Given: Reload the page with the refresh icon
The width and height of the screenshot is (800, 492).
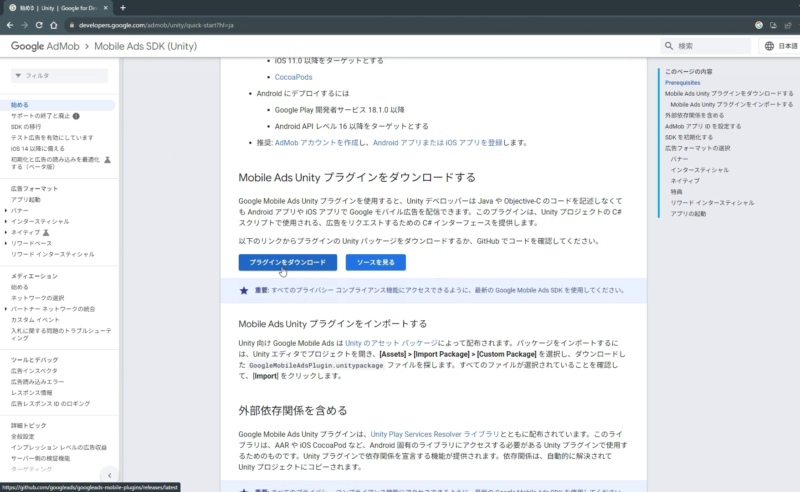Looking at the screenshot, I should [41, 24].
